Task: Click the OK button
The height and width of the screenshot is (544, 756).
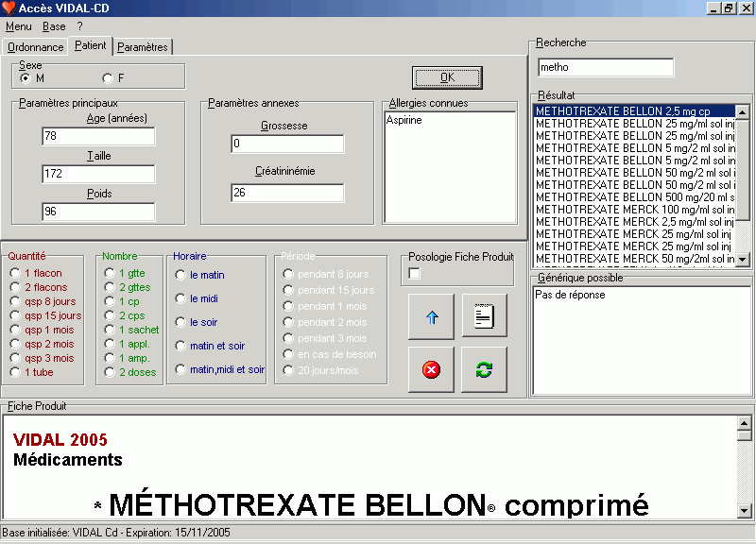Action: 447,77
